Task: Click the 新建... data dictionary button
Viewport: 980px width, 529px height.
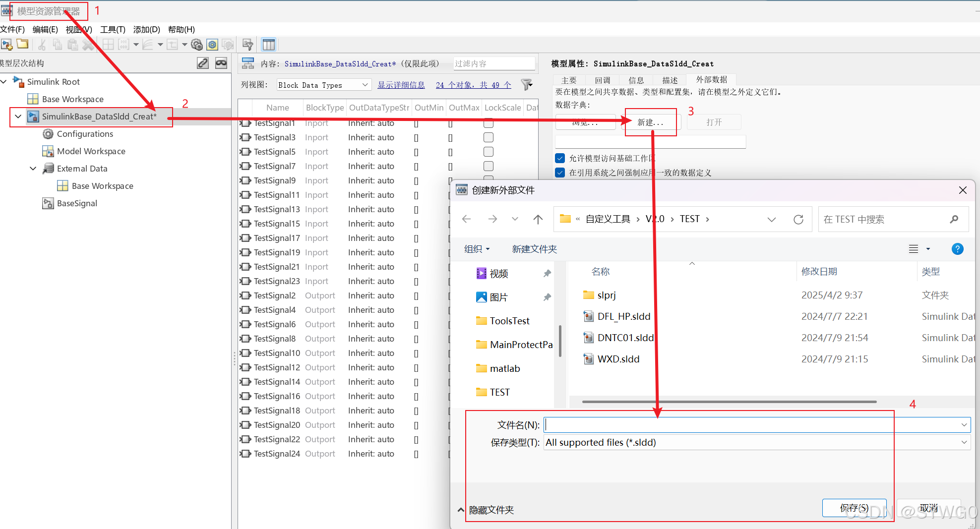Action: point(650,122)
